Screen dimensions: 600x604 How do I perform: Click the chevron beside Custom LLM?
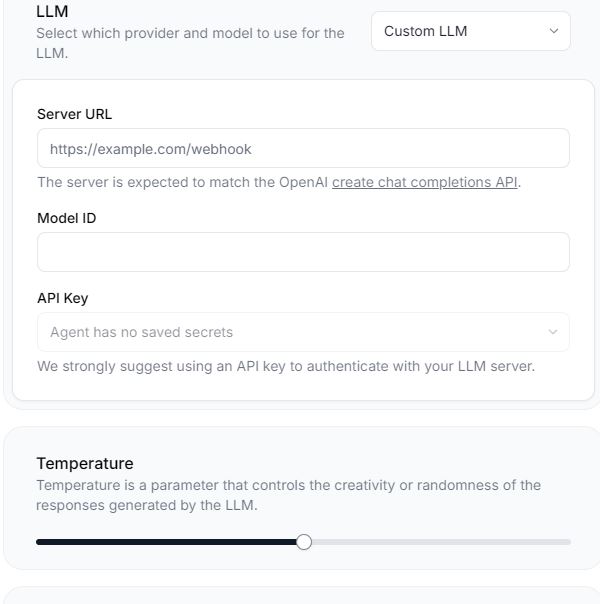point(554,31)
